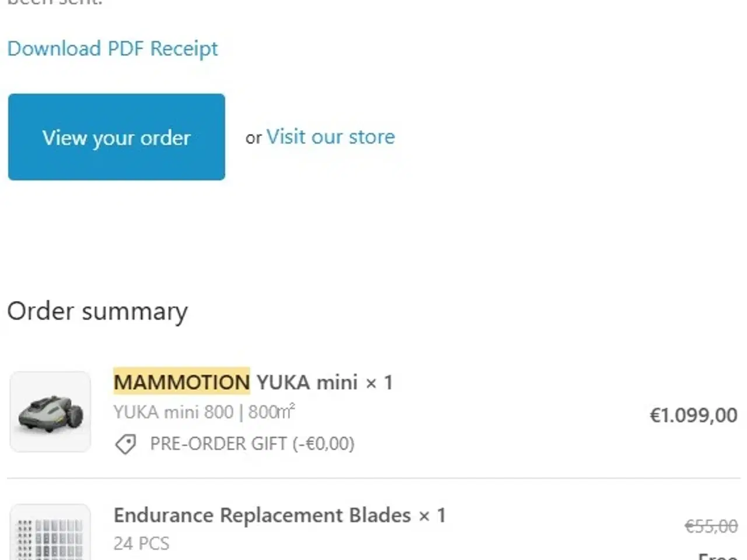Click the 24 PCS variant text
The width and height of the screenshot is (747, 560).
click(x=141, y=544)
